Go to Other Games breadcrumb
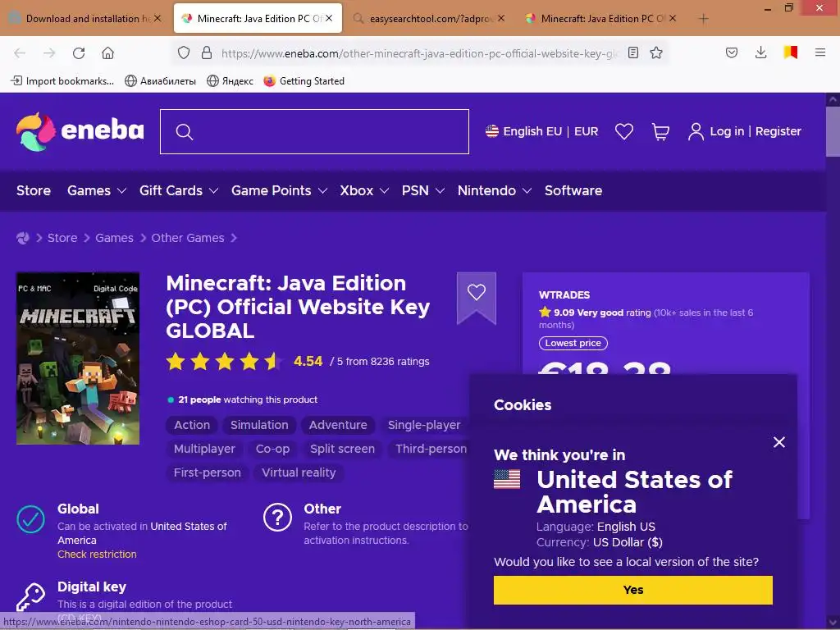Image resolution: width=840 pixels, height=630 pixels. (x=188, y=238)
